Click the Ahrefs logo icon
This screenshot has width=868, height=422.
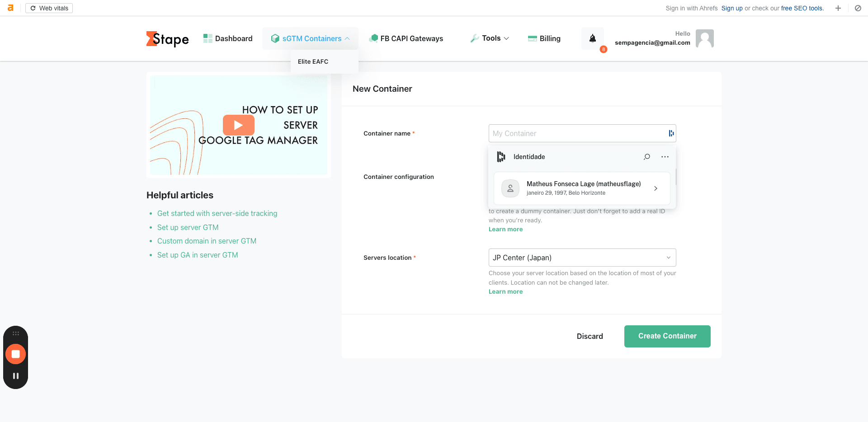click(10, 8)
